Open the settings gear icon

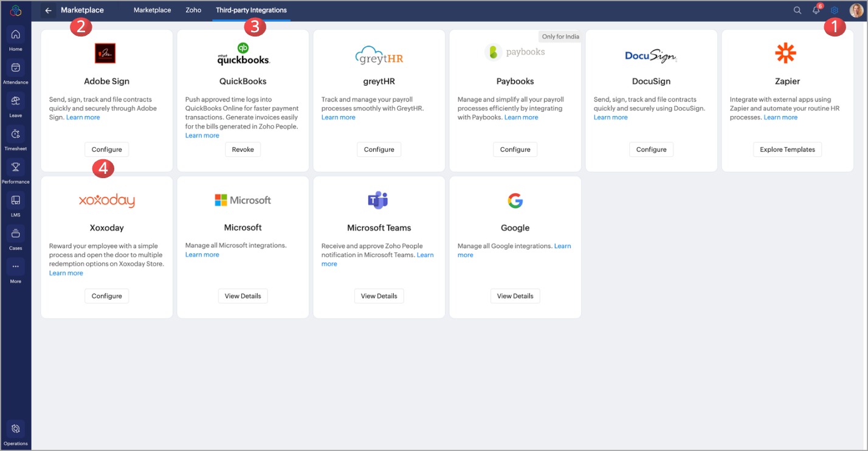pyautogui.click(x=835, y=10)
